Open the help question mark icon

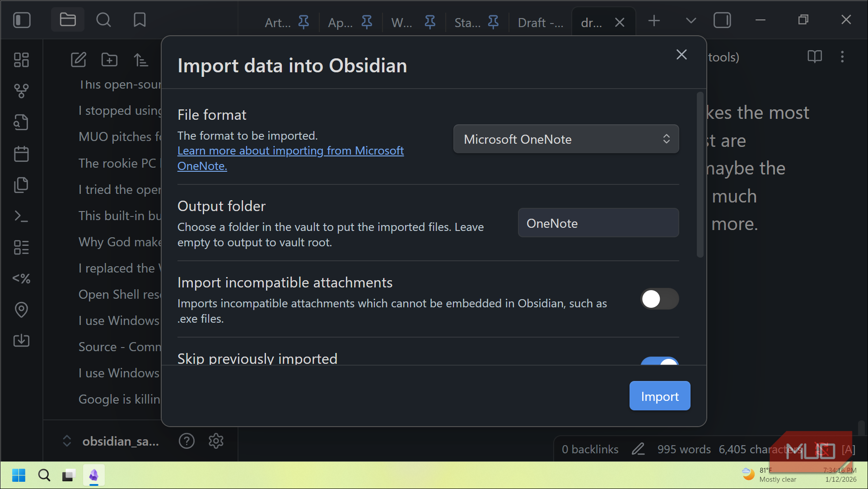pyautogui.click(x=187, y=441)
